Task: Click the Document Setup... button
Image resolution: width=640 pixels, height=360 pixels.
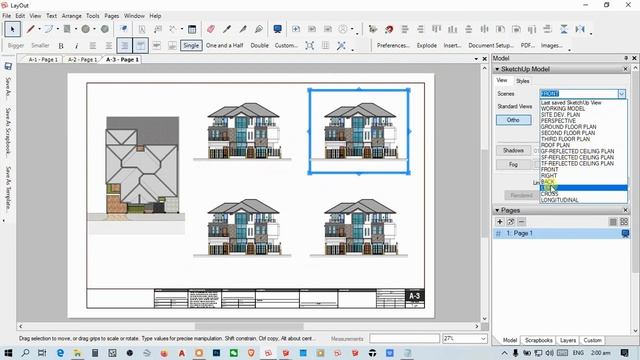Action: point(491,46)
